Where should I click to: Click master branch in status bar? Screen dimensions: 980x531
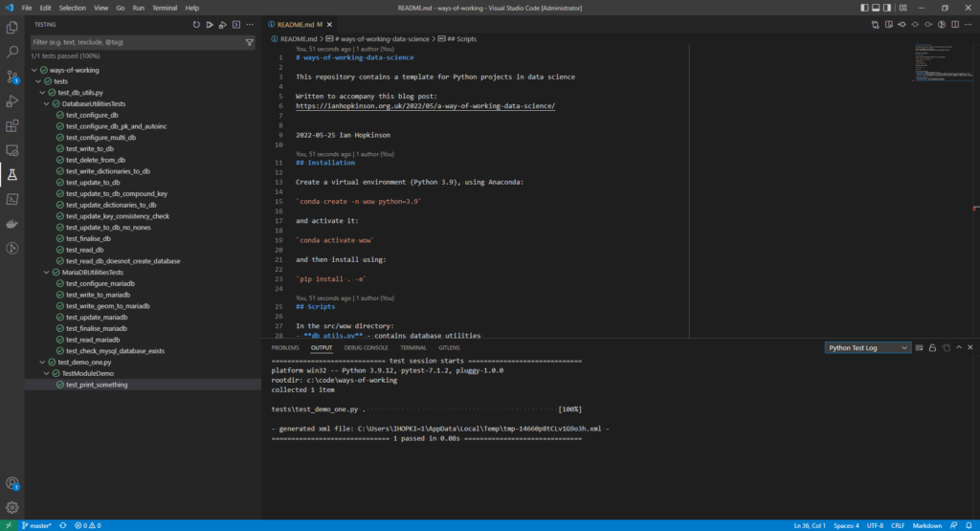(x=37, y=525)
